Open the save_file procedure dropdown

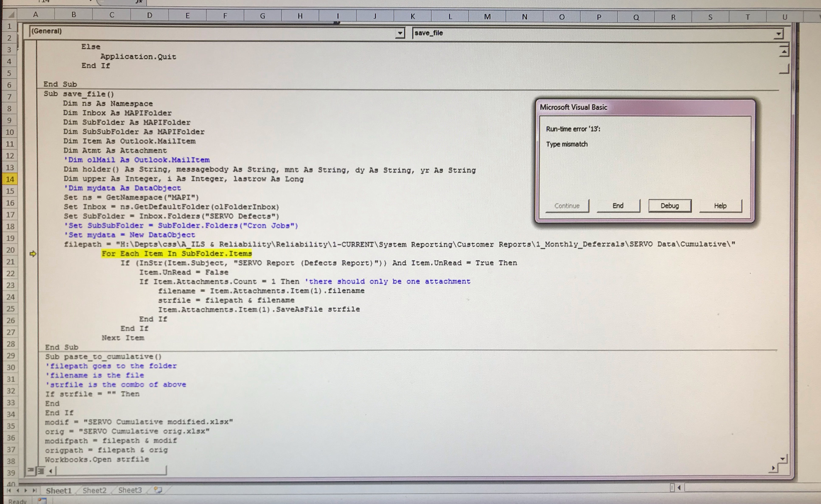[778, 34]
